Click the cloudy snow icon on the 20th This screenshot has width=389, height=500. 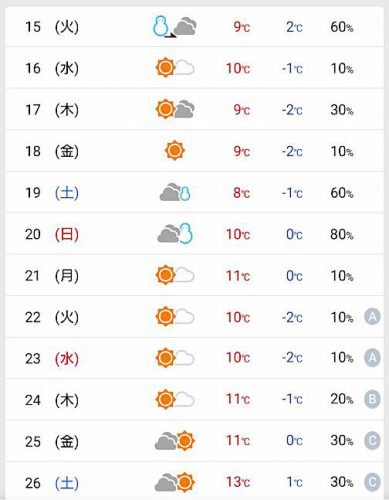pyautogui.click(x=175, y=233)
